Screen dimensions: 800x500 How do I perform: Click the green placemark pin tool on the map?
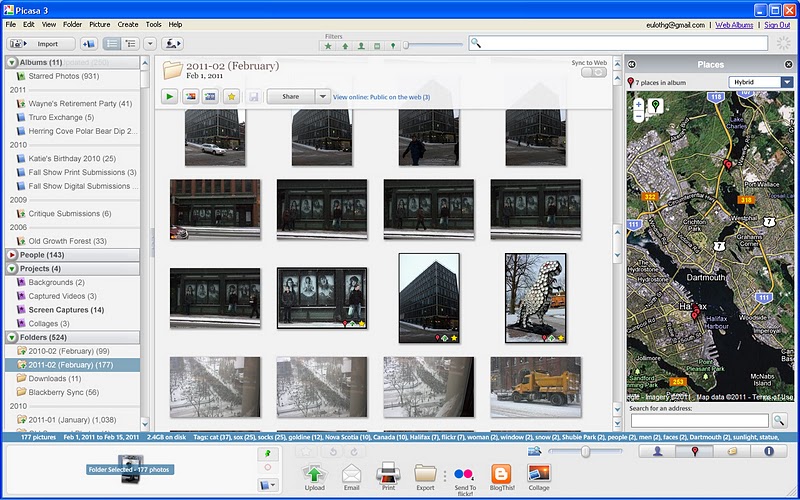[x=656, y=106]
